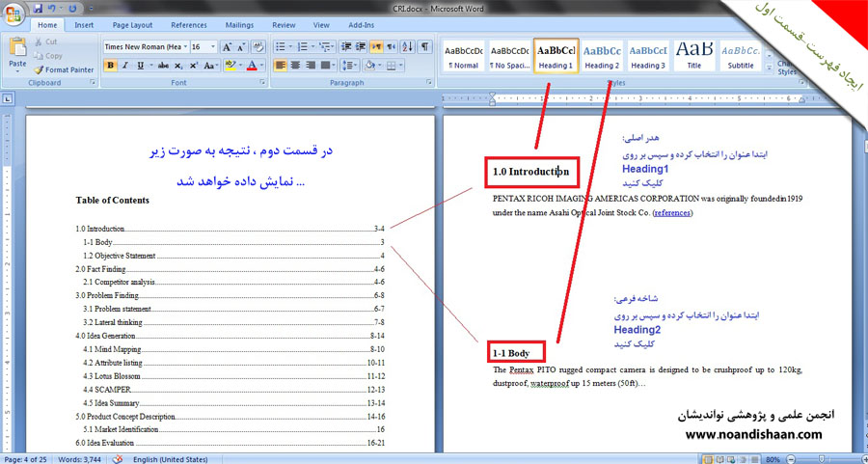
Task: Apply strikethrough formatting
Action: (x=162, y=66)
